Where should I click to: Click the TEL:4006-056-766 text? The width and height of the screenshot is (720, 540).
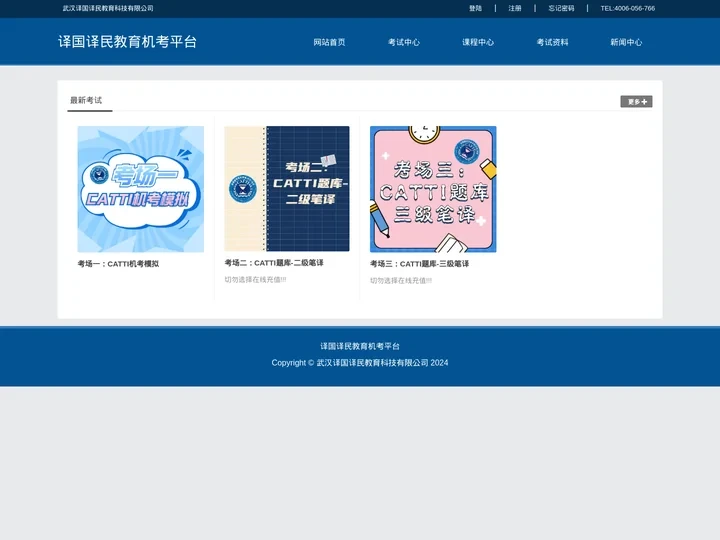(x=628, y=8)
